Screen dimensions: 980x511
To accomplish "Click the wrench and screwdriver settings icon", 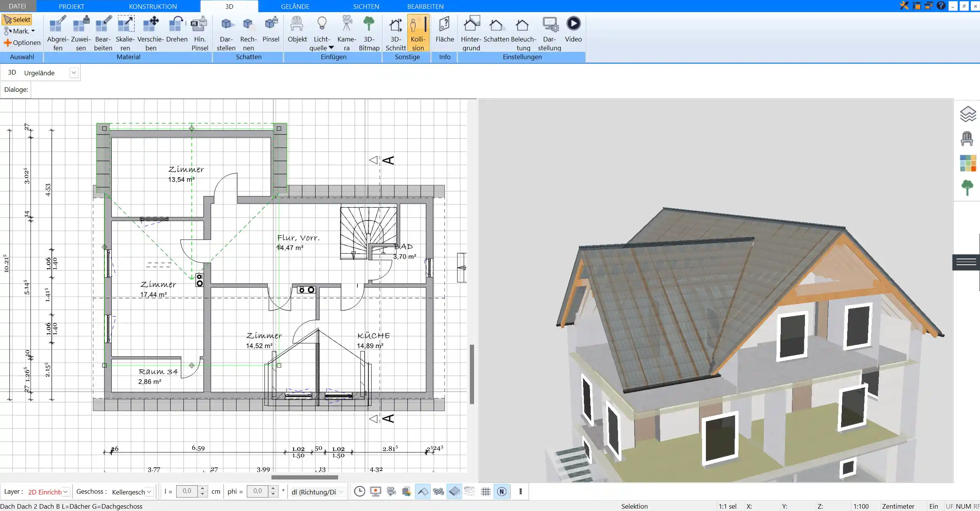I will click(904, 5).
